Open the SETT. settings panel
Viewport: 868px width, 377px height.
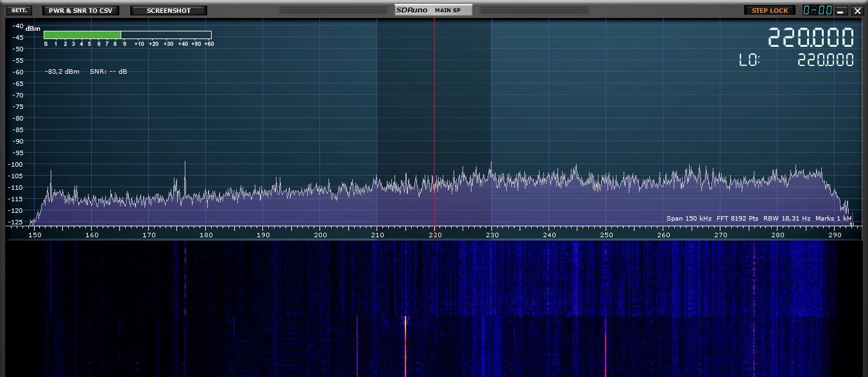pos(19,10)
